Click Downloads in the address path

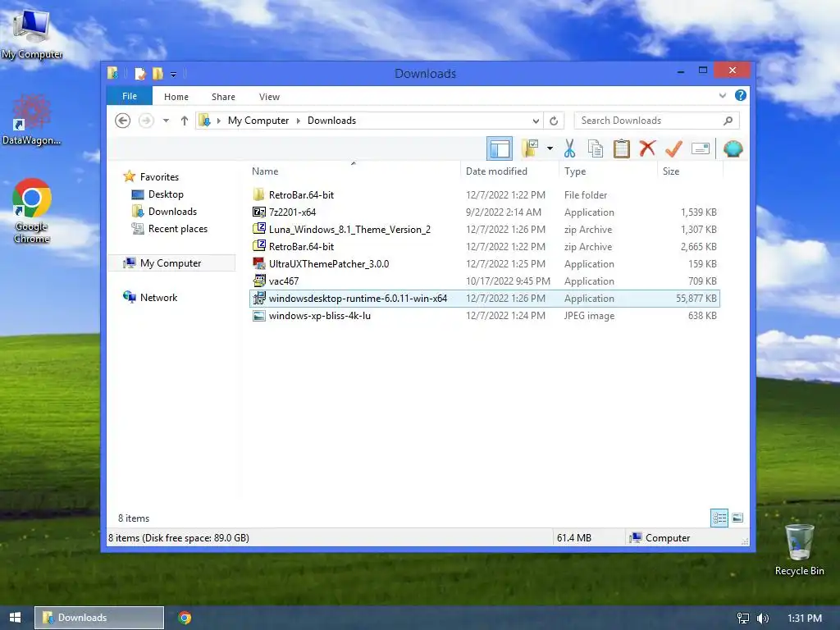pyautogui.click(x=331, y=121)
